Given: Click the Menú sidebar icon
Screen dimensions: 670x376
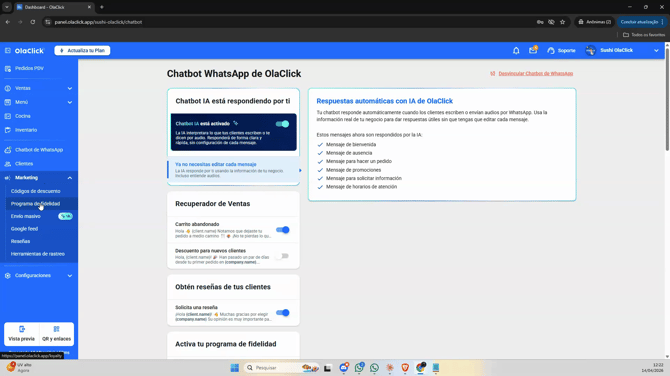Looking at the screenshot, I should (8, 102).
